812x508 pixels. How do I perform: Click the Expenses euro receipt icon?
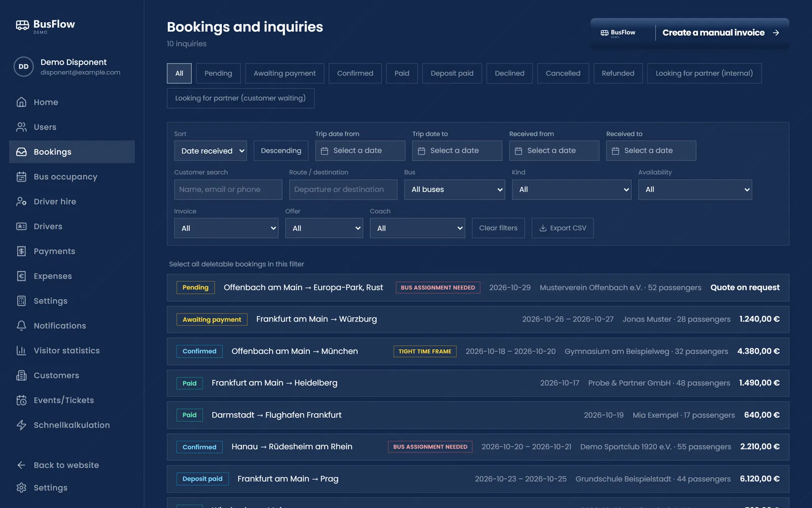[21, 276]
